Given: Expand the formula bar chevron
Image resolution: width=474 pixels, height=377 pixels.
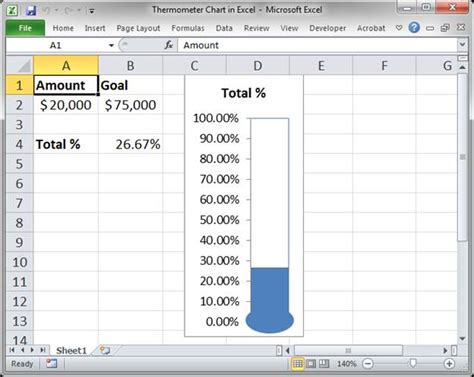Looking at the screenshot, I should [x=462, y=44].
